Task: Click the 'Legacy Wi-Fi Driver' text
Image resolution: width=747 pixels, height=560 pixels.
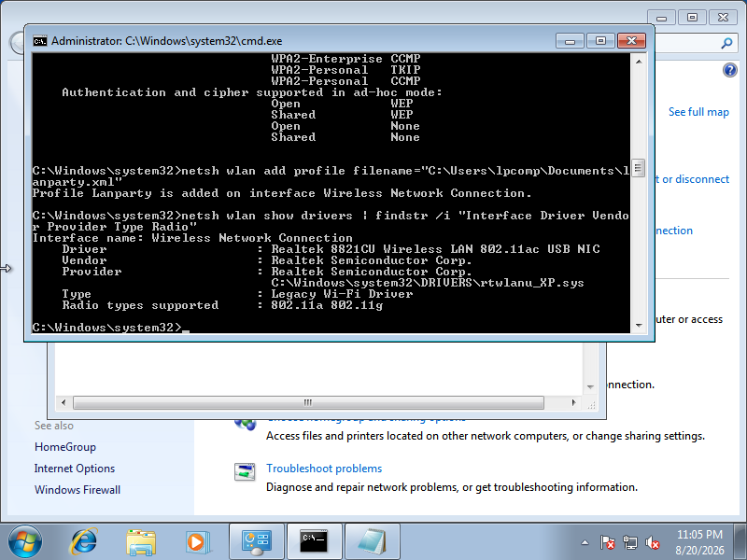Action: pos(342,294)
